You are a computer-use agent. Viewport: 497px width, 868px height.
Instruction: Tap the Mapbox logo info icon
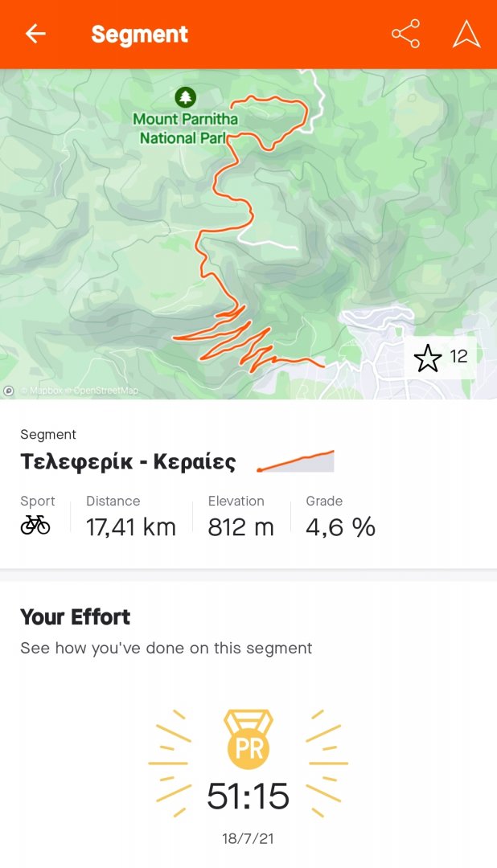click(9, 391)
